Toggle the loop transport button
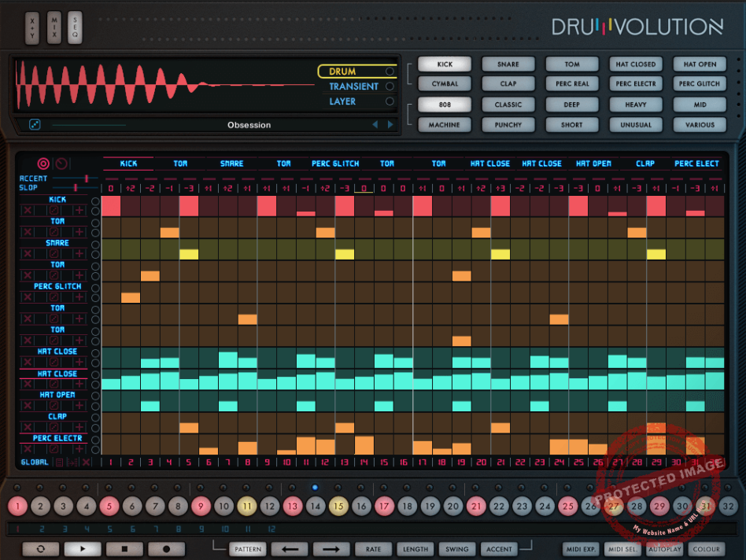 coord(40,549)
